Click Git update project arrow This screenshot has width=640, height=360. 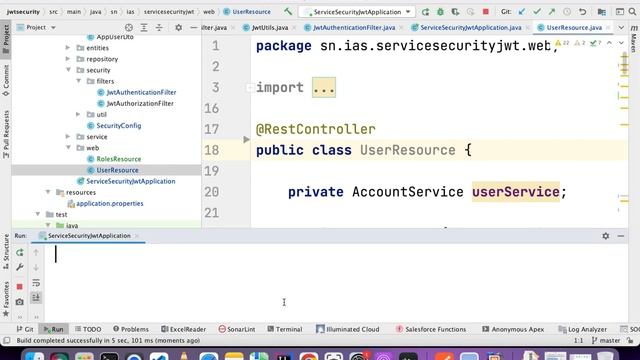click(522, 12)
